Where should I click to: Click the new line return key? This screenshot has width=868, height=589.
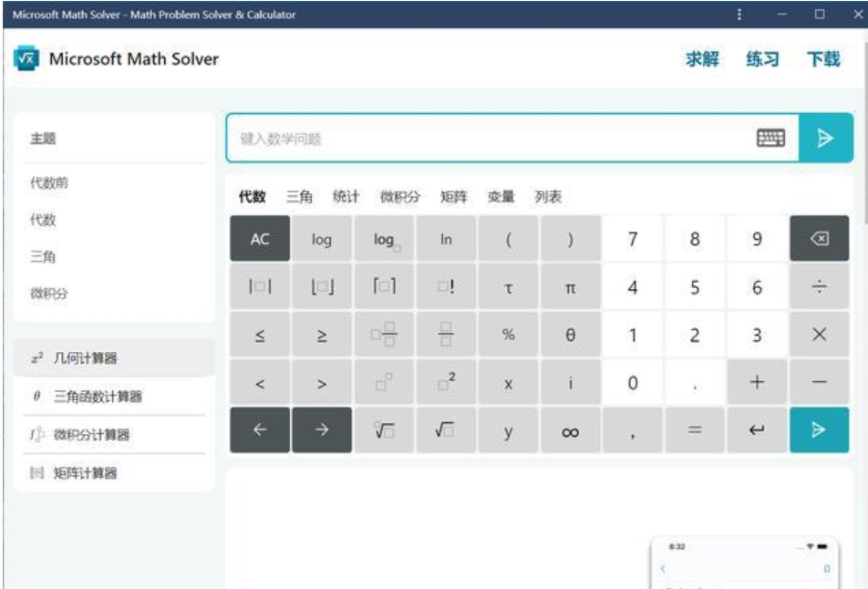click(757, 430)
